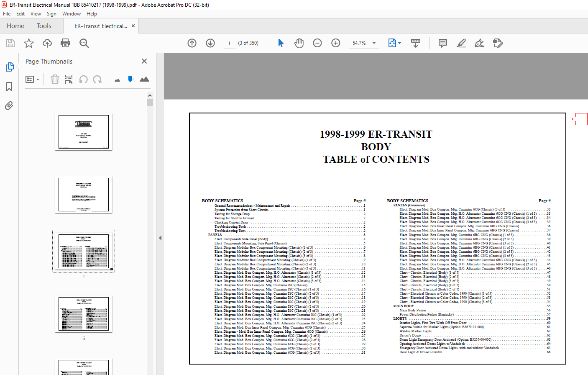Open Attachments paperclip pane
This screenshot has width=588, height=375.
(x=9, y=105)
